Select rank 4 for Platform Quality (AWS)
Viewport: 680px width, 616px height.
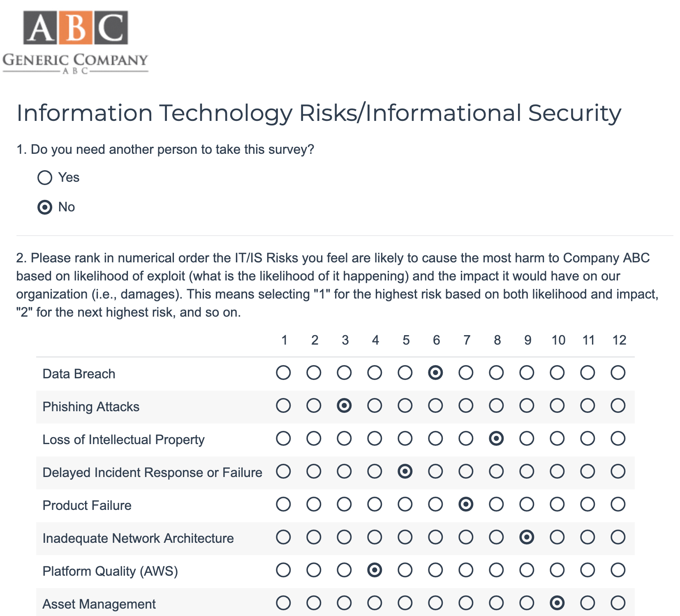coord(375,570)
